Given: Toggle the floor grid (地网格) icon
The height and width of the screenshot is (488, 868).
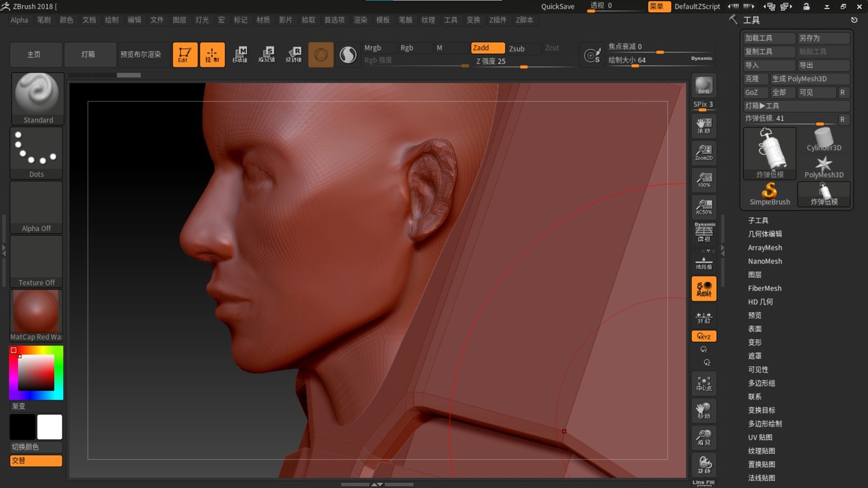Looking at the screenshot, I should 704,261.
